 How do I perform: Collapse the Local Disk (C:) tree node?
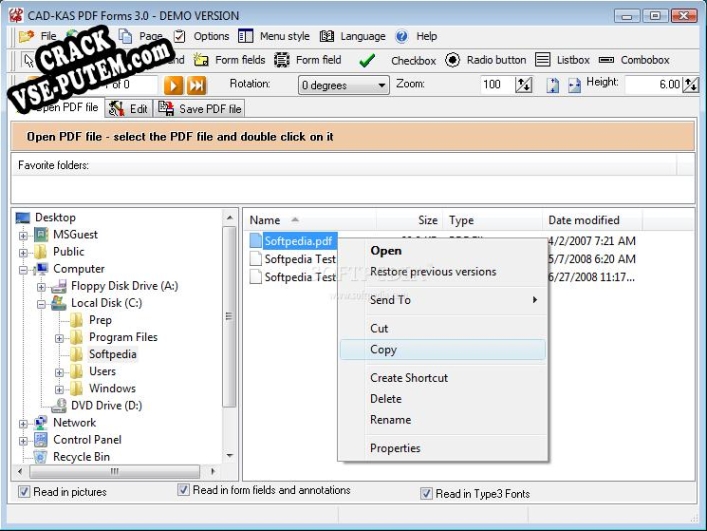42,304
